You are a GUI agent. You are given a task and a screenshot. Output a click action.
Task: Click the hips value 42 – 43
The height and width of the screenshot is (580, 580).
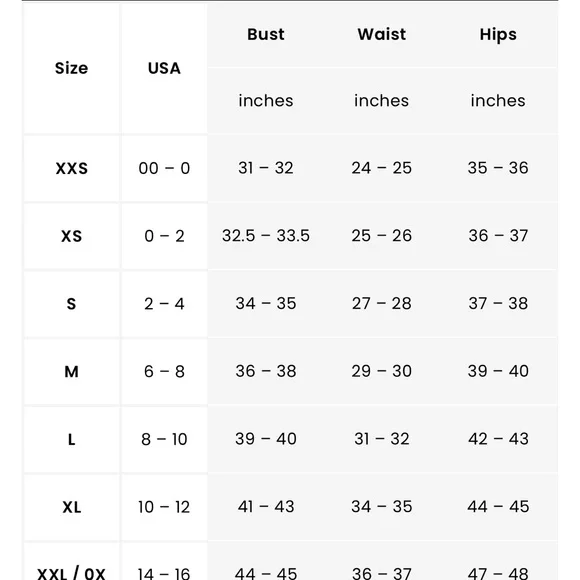tap(498, 439)
